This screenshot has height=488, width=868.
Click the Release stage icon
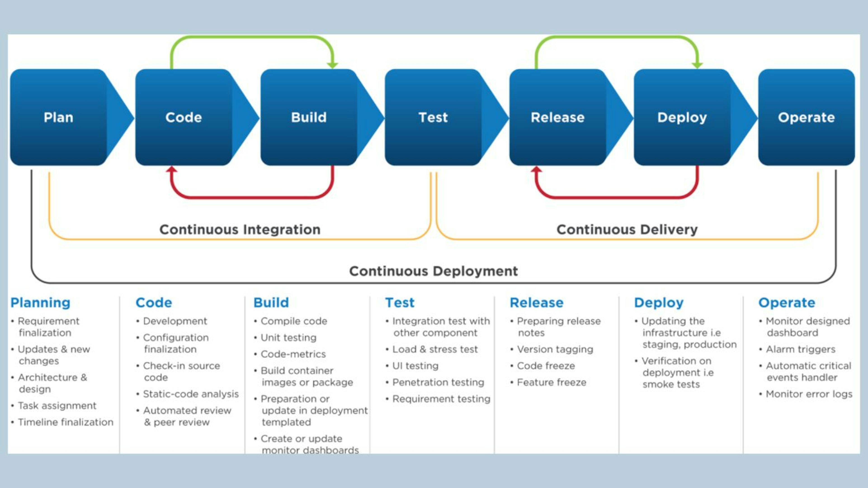click(x=554, y=116)
